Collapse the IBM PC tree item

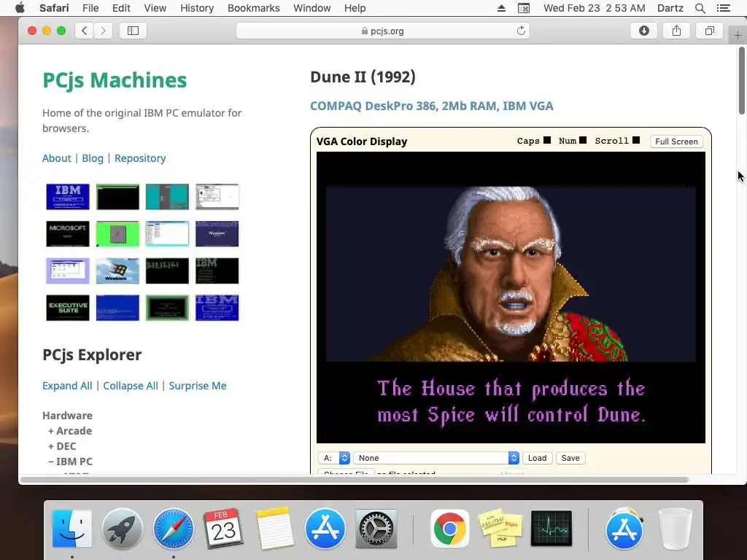tap(70, 462)
